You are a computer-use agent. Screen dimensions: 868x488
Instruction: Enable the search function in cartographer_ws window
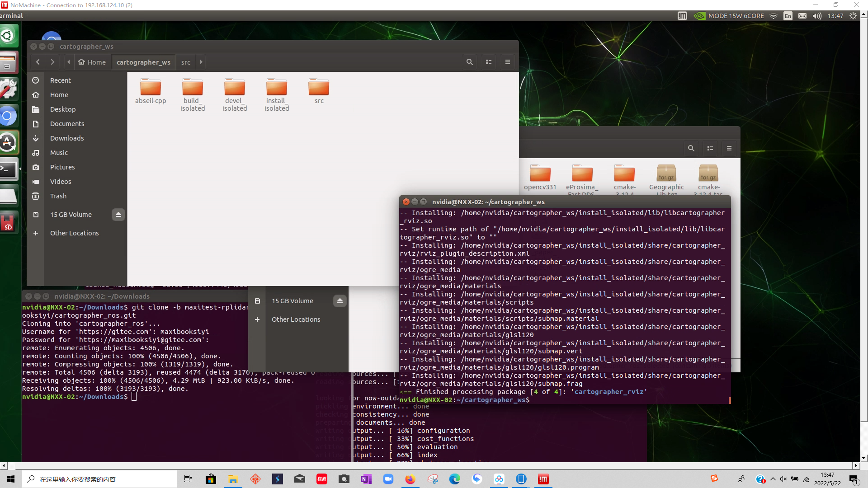470,62
